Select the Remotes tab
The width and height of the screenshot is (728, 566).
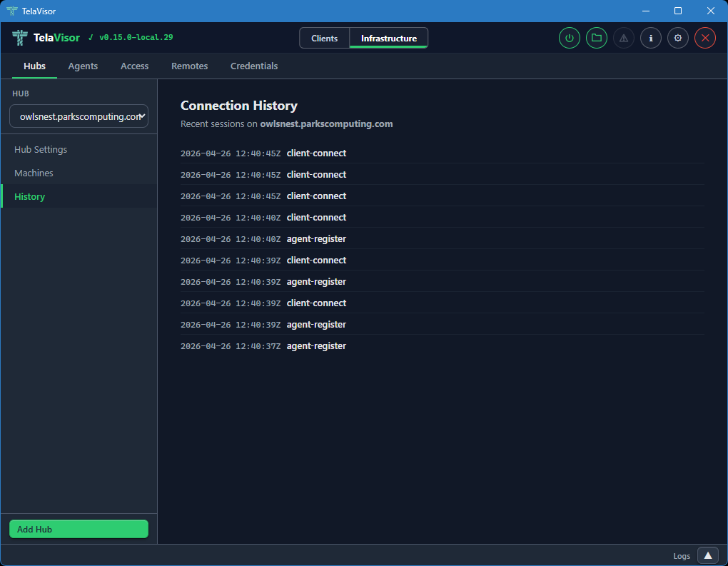(189, 66)
